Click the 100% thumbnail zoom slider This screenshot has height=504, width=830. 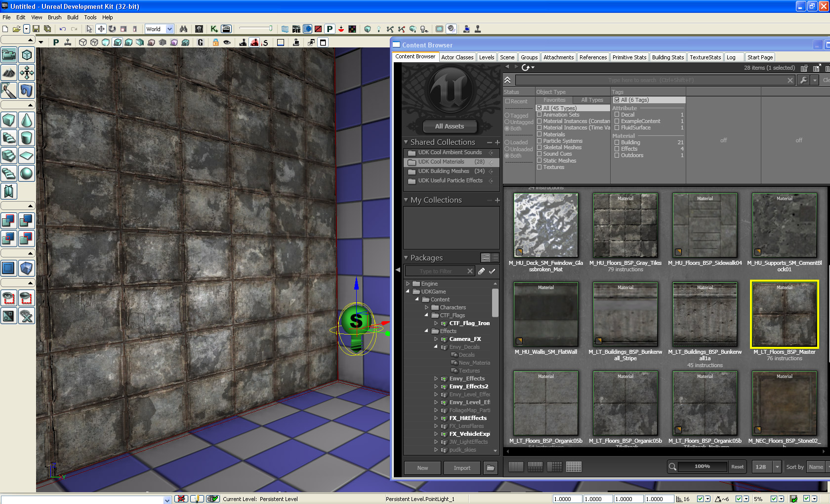(703, 466)
